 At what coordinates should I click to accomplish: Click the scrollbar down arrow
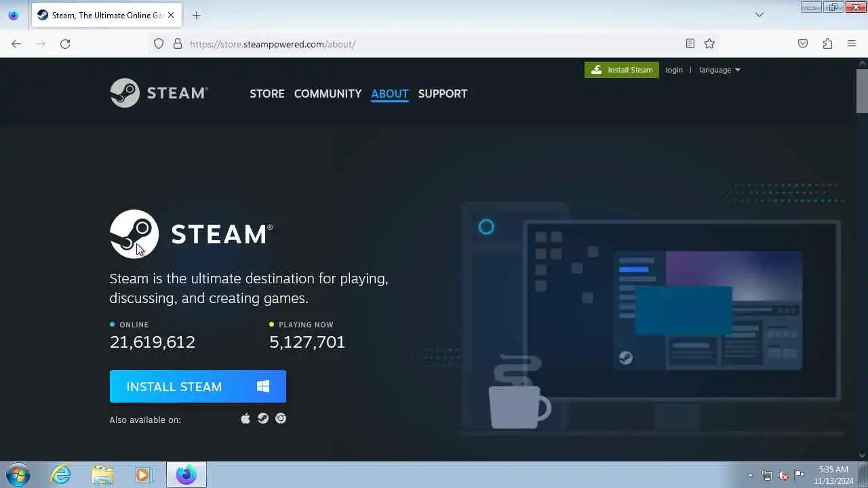[862, 455]
